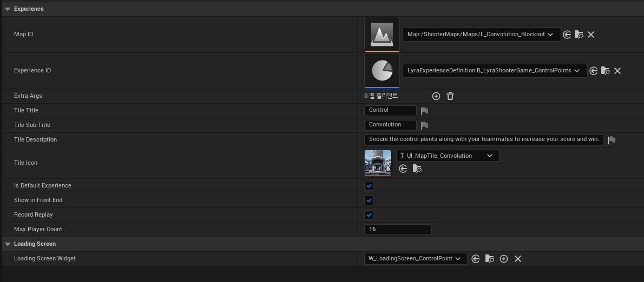
Task: Click the Map ID mountain thumbnail
Action: (382, 35)
